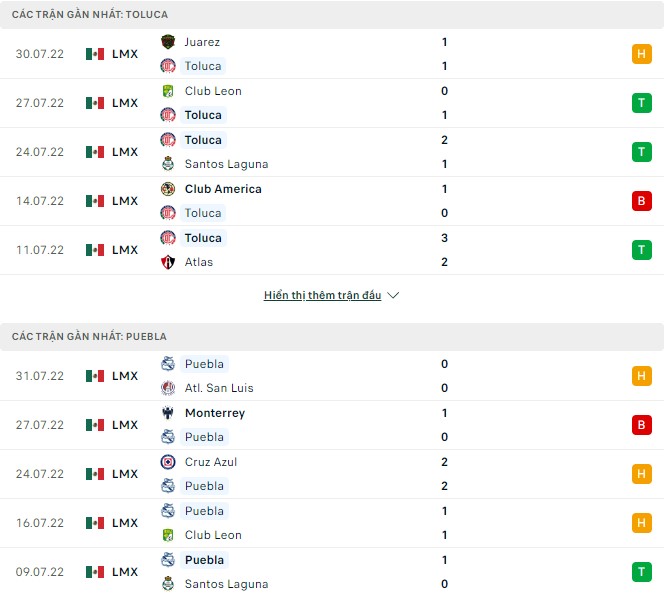Click the Club America crest icon
Screen dimensions: 670x598
(x=168, y=189)
